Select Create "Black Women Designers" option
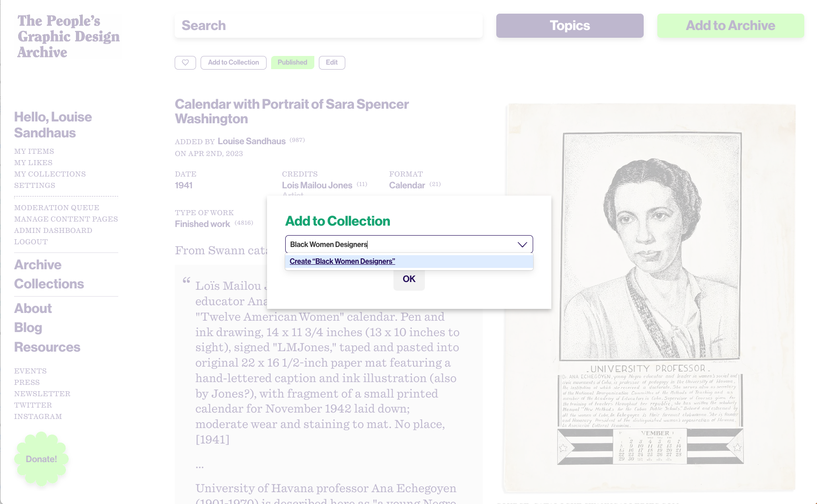The height and width of the screenshot is (504, 817). 342,262
